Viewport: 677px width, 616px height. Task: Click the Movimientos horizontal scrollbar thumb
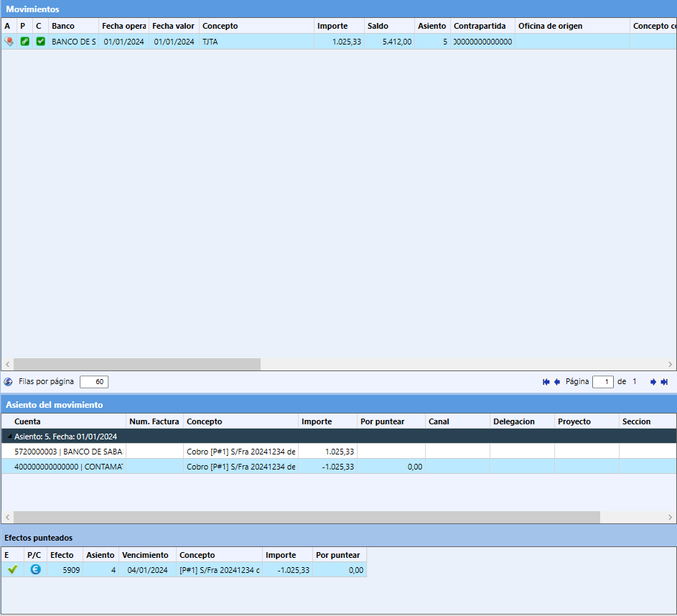point(137,364)
